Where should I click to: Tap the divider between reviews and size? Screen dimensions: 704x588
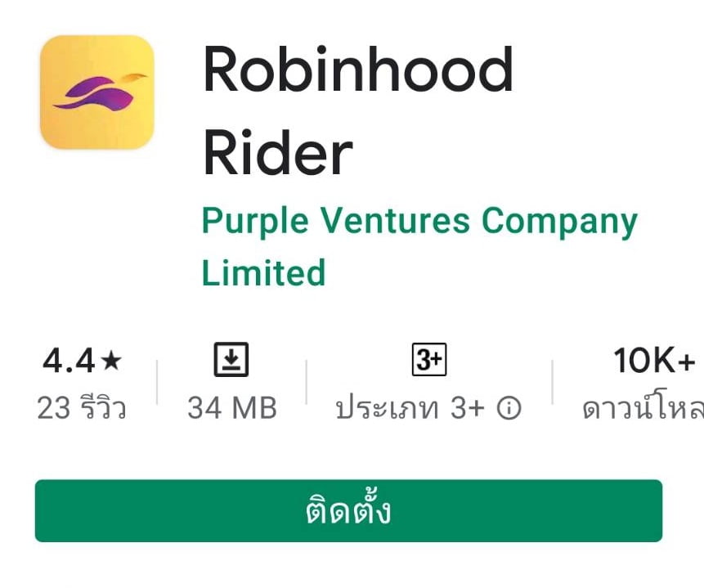157,382
